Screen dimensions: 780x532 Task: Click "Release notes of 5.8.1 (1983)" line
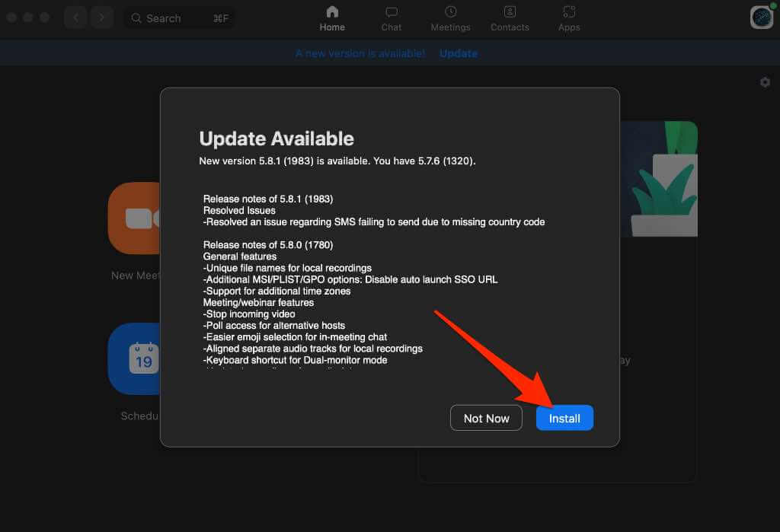point(268,199)
